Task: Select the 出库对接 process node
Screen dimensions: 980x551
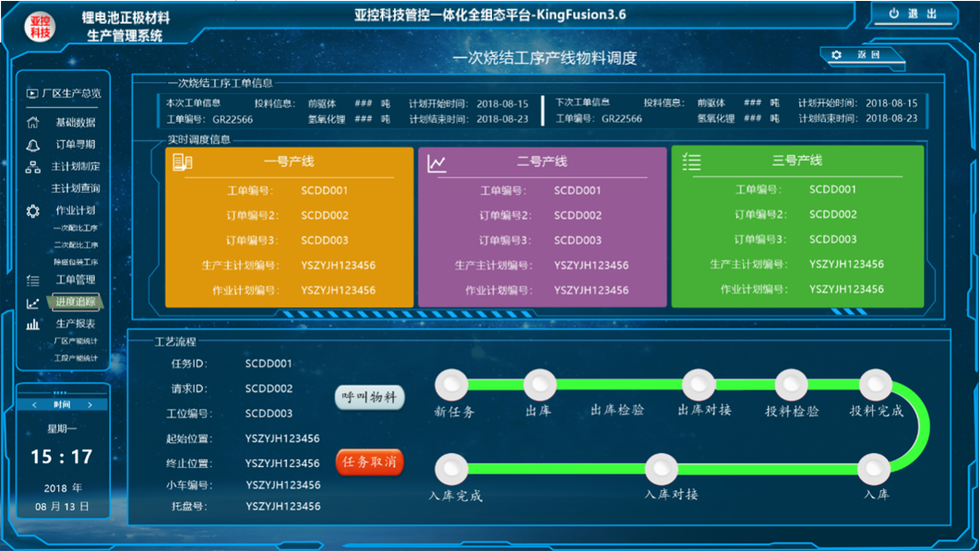Action: click(x=699, y=385)
